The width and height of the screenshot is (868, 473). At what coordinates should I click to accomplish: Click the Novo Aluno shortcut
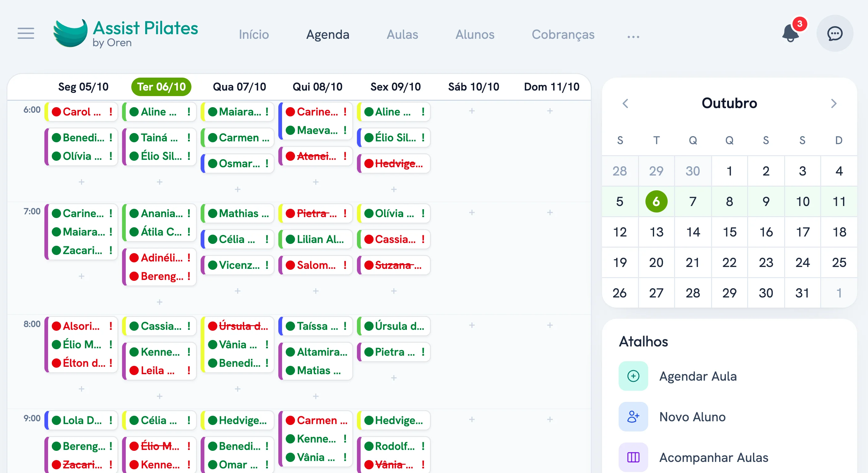point(672,417)
